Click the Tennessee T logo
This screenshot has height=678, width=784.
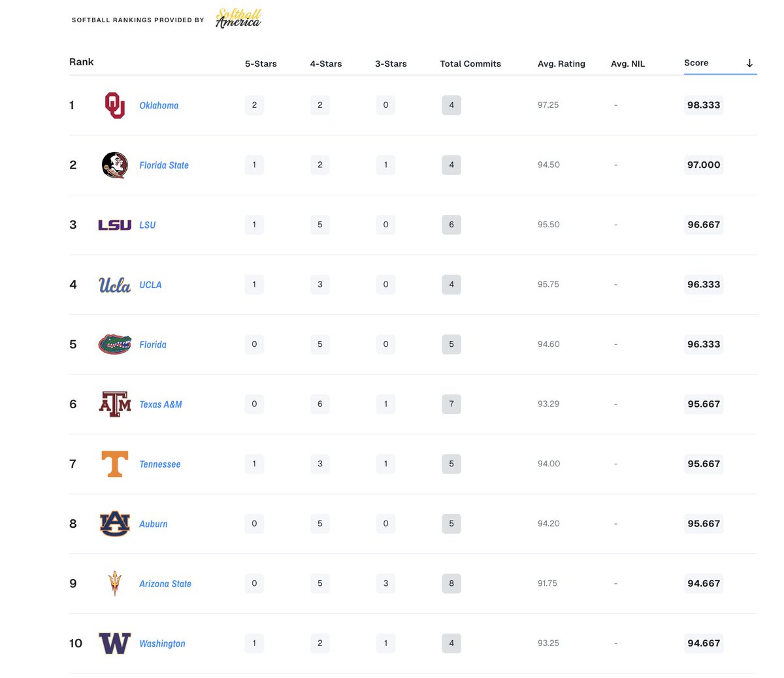pos(115,464)
